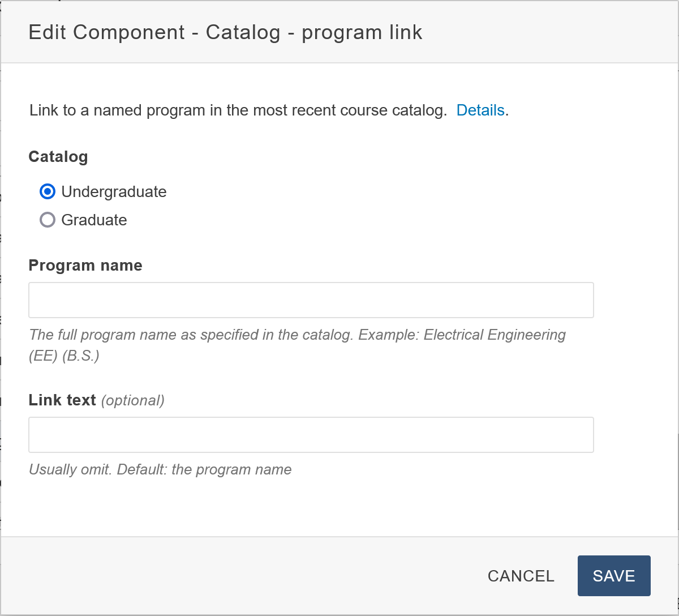The width and height of the screenshot is (679, 616).
Task: Click the "Usually omit" hint text
Action: [70, 469]
